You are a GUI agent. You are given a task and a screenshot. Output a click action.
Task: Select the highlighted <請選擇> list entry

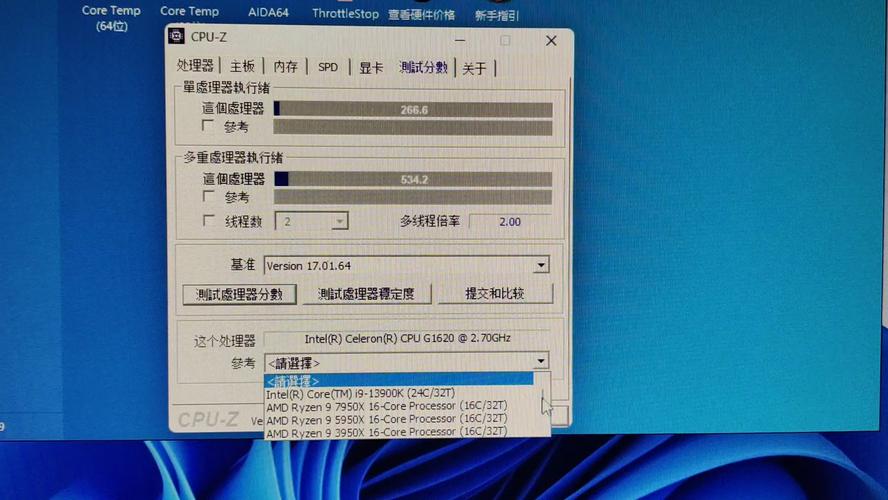pos(399,381)
